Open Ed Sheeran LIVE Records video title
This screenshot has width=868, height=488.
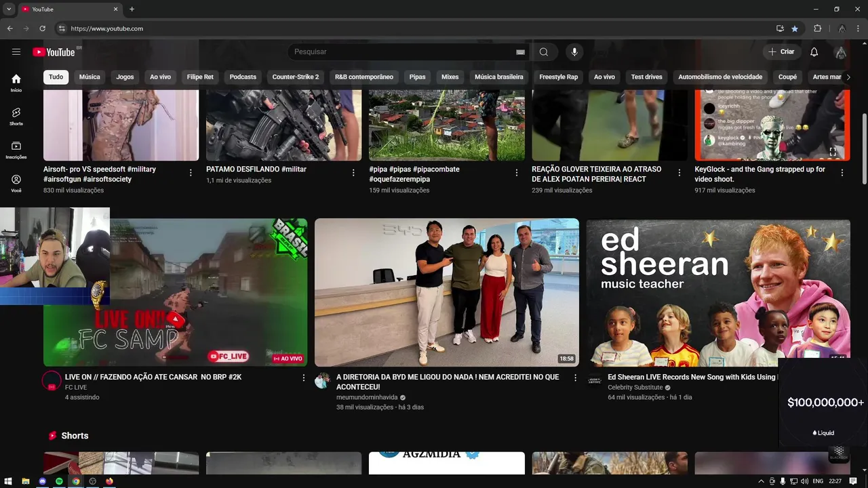(692, 377)
